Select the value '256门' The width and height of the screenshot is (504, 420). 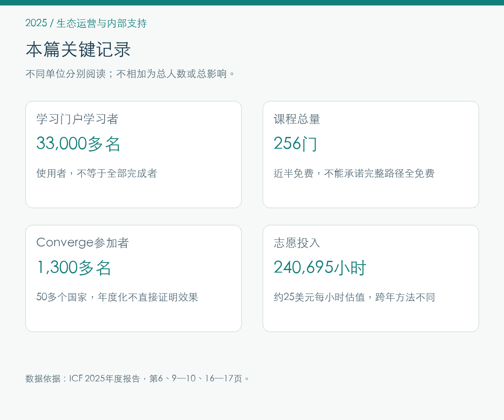[296, 144]
